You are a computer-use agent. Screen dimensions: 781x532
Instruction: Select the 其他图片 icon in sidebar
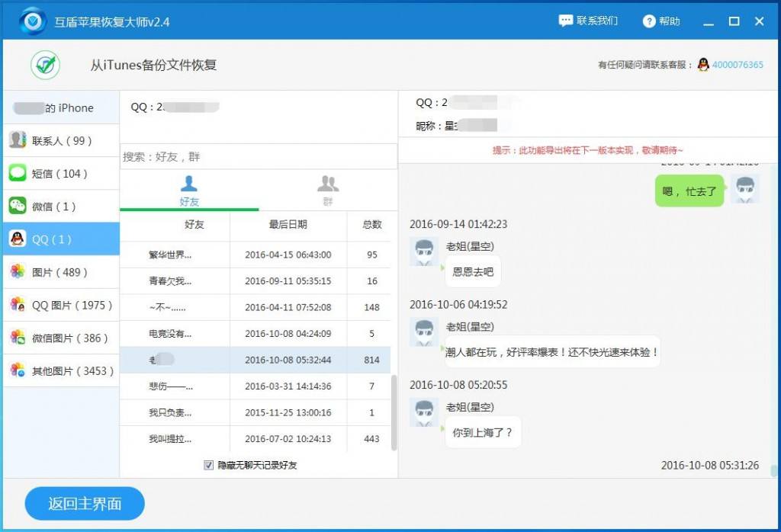(x=18, y=370)
